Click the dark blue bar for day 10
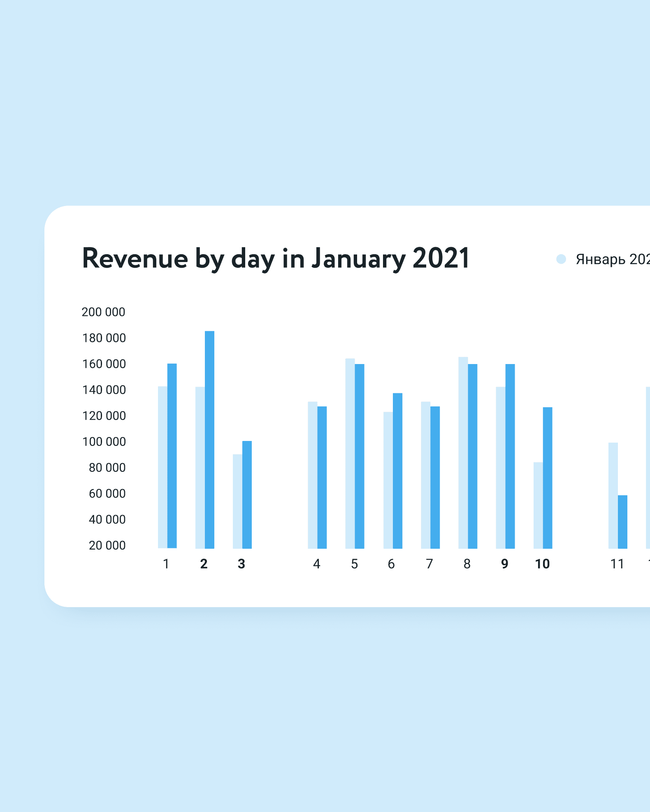The width and height of the screenshot is (650, 812). (548, 478)
